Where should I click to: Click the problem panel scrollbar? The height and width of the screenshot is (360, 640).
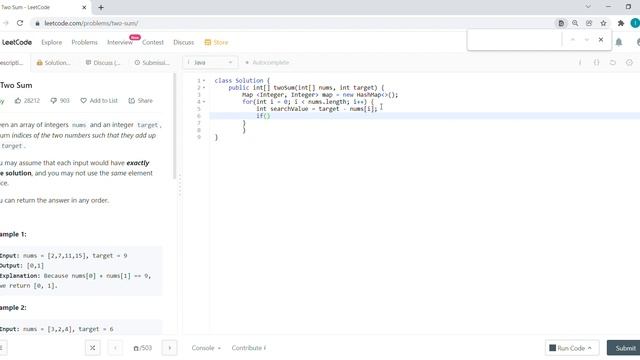coord(174,126)
